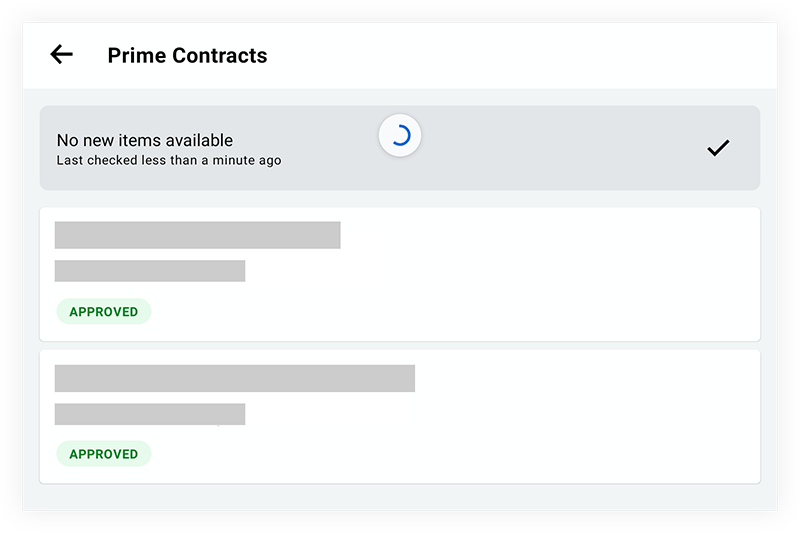The image size is (800, 533).
Task: Click the checkmark icon in the banner
Action: point(718,148)
